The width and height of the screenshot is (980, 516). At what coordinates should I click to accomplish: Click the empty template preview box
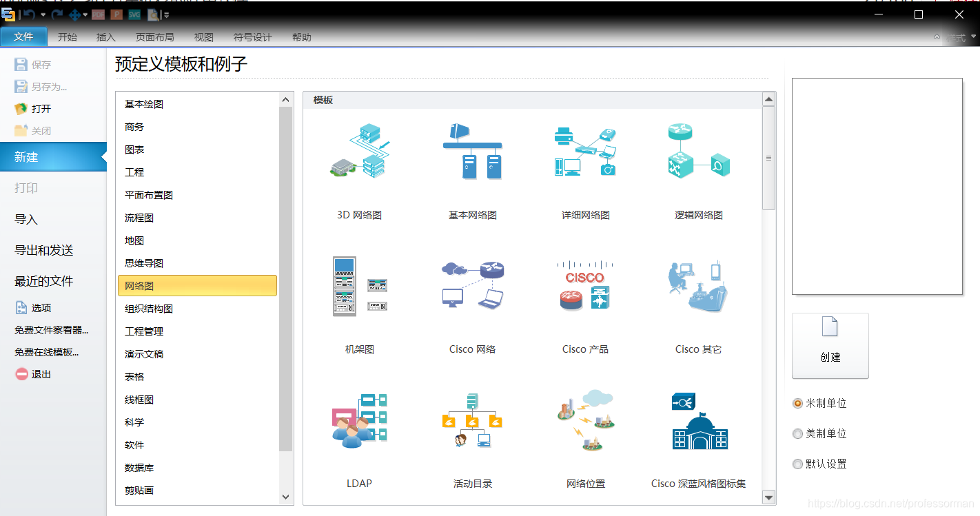coord(877,186)
